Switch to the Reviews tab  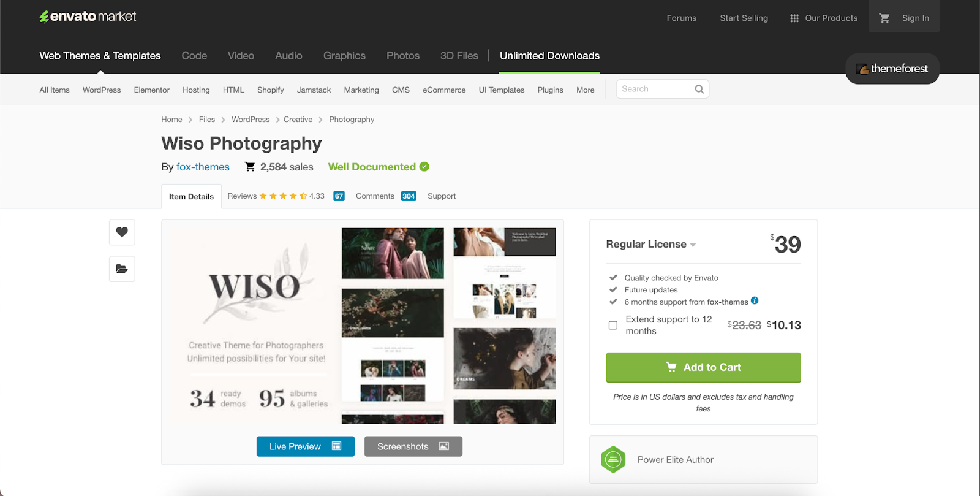pyautogui.click(x=243, y=196)
